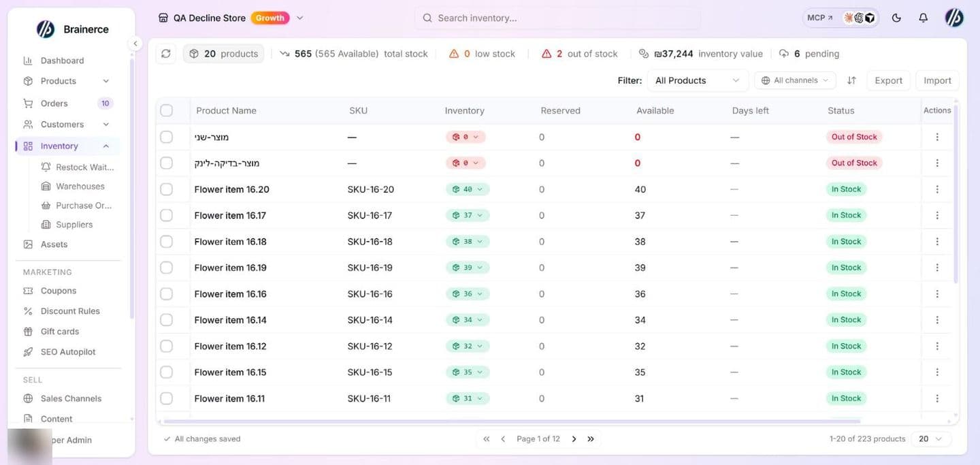Screen dimensions: 980x465
Task: Open actions menu for Flower item 16.12
Action: (x=937, y=346)
